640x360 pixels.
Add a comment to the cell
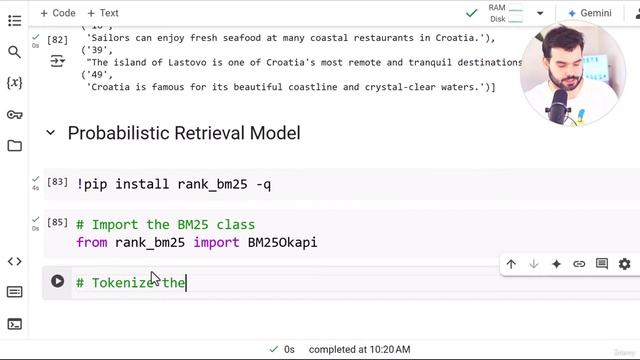602,264
